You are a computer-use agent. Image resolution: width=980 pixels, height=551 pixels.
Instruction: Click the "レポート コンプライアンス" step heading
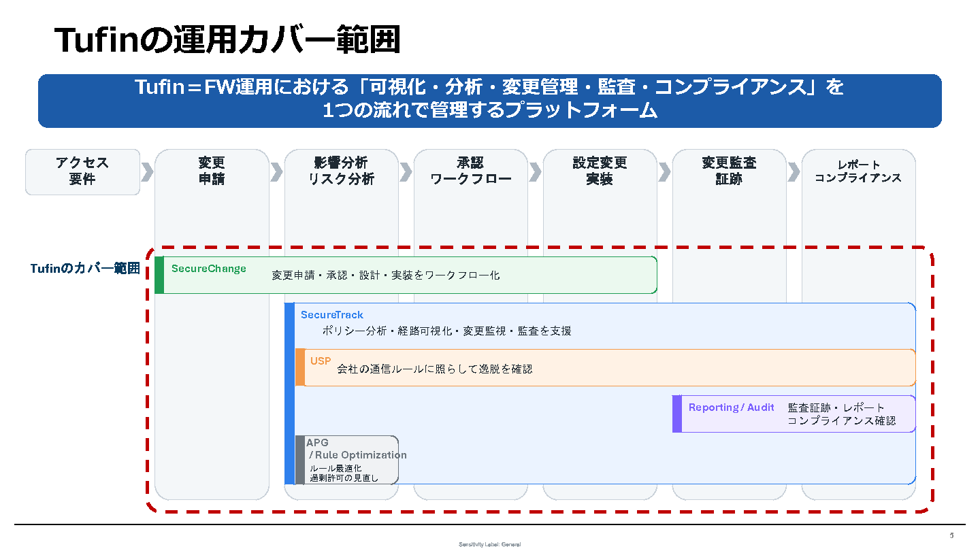(x=858, y=171)
